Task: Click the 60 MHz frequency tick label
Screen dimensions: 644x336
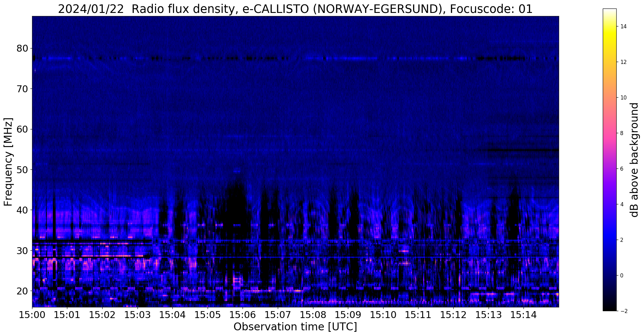Action: pyautogui.click(x=22, y=129)
